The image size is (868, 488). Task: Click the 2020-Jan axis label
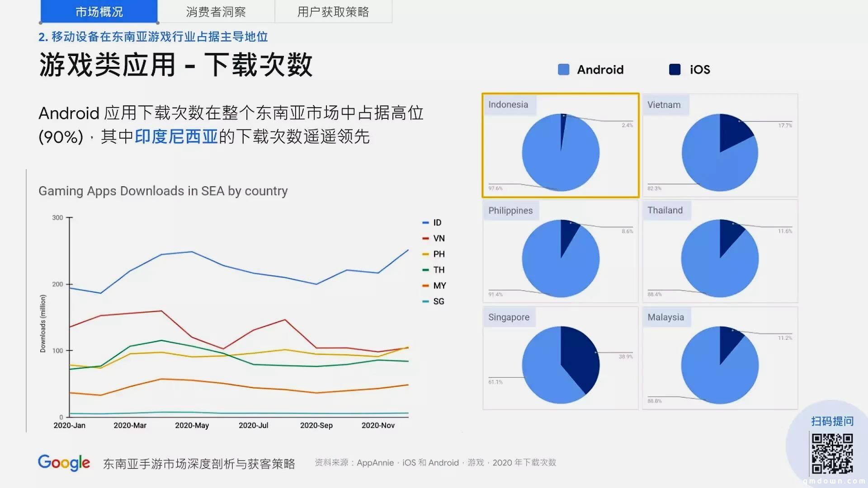coord(69,426)
